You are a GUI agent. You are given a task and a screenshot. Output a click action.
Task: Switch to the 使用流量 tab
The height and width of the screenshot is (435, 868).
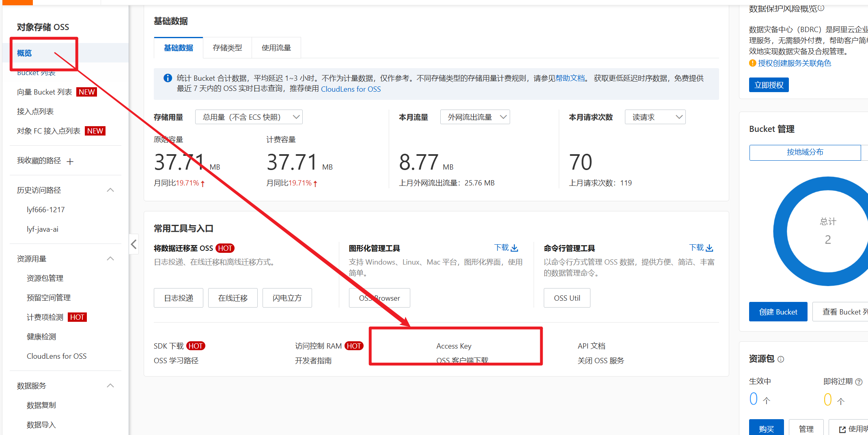[276, 48]
